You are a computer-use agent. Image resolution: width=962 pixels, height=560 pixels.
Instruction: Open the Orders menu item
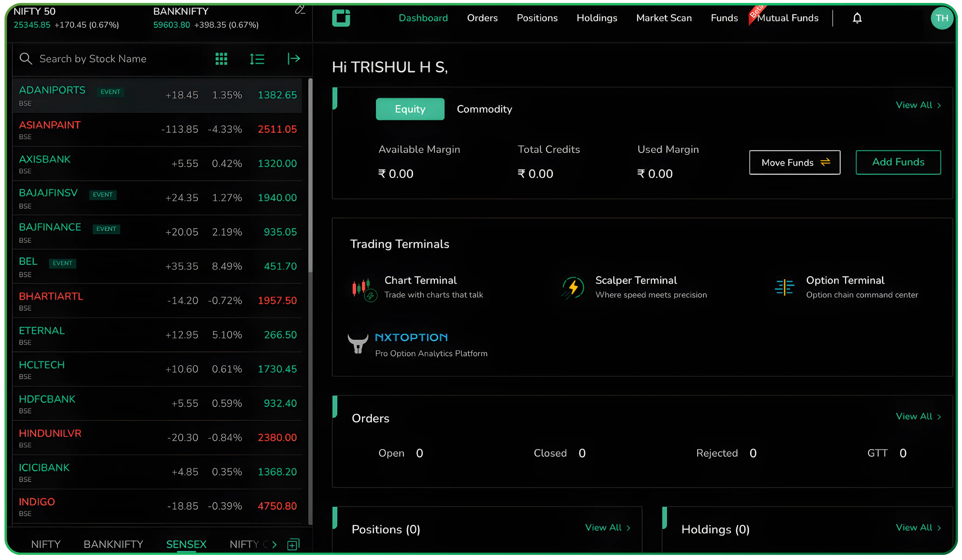(x=482, y=18)
